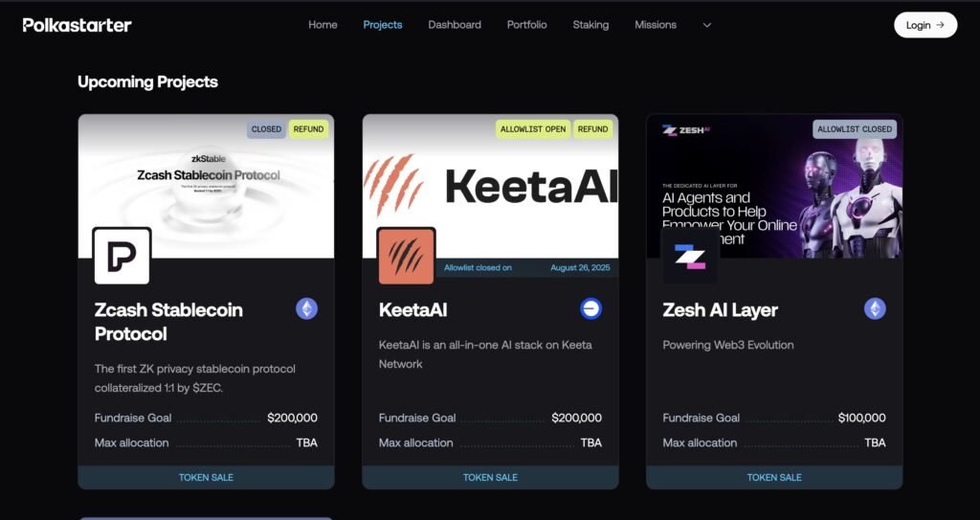Click the Polkastarter logo

click(x=77, y=25)
